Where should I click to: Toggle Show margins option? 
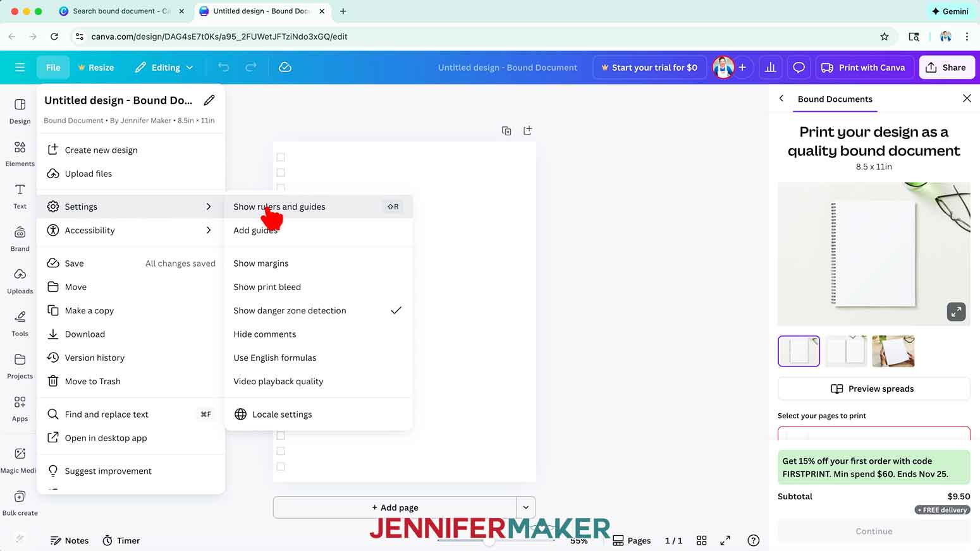pos(318,263)
